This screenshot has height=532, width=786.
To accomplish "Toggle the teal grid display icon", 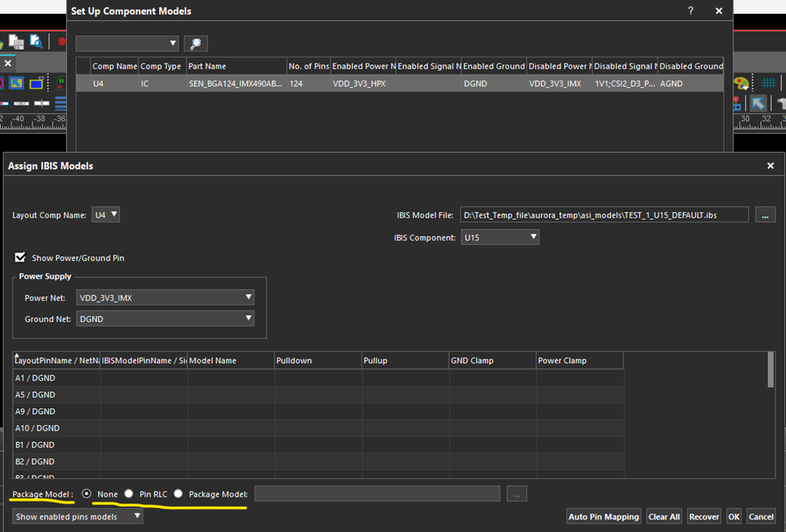I will (x=768, y=83).
